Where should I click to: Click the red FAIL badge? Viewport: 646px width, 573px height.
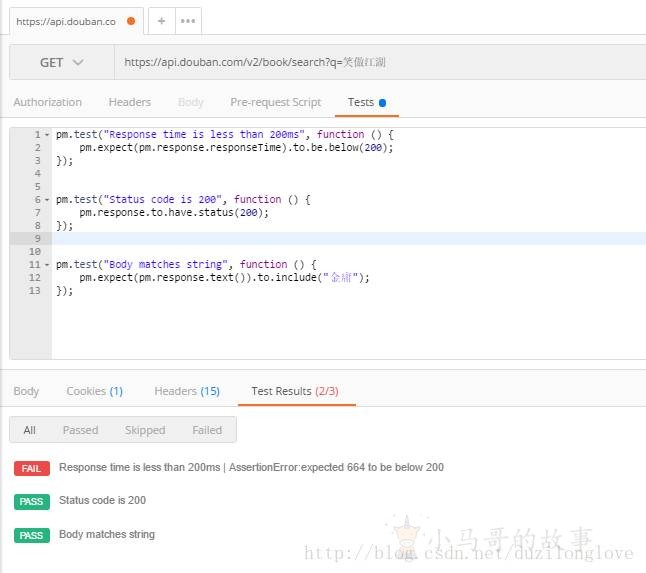click(32, 468)
